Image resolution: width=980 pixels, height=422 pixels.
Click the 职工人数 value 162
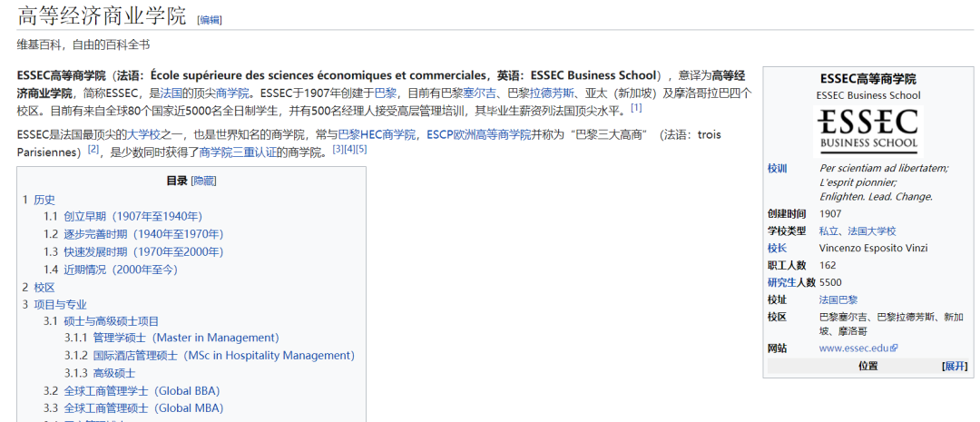click(x=828, y=265)
